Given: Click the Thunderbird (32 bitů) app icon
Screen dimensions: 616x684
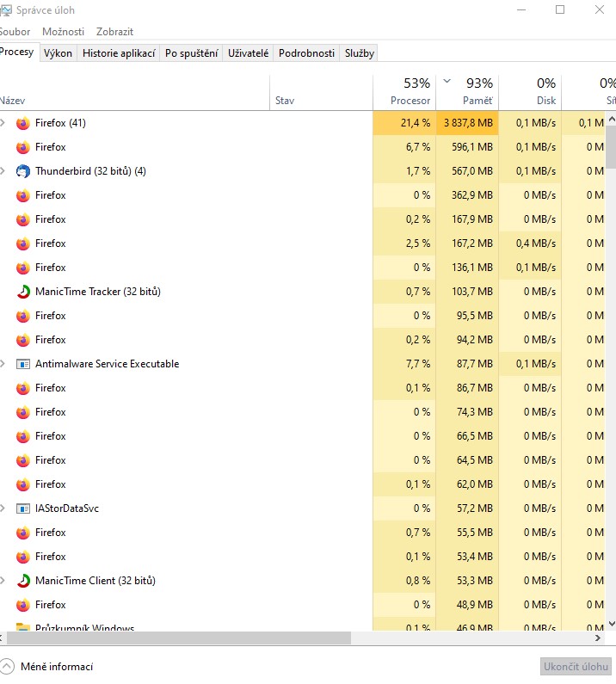Looking at the screenshot, I should [x=23, y=171].
